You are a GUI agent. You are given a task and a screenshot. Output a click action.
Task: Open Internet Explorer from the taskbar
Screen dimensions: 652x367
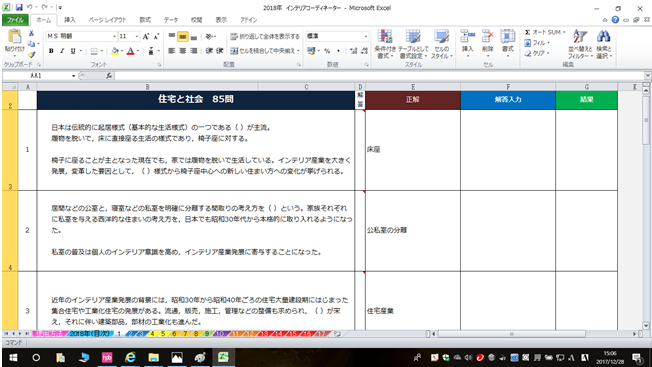pyautogui.click(x=130, y=357)
